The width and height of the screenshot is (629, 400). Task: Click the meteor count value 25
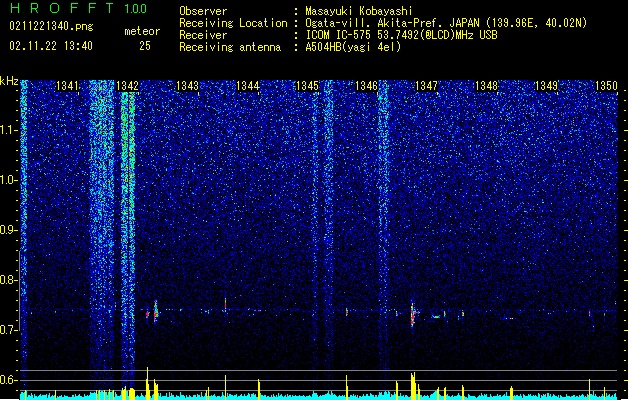pos(145,46)
